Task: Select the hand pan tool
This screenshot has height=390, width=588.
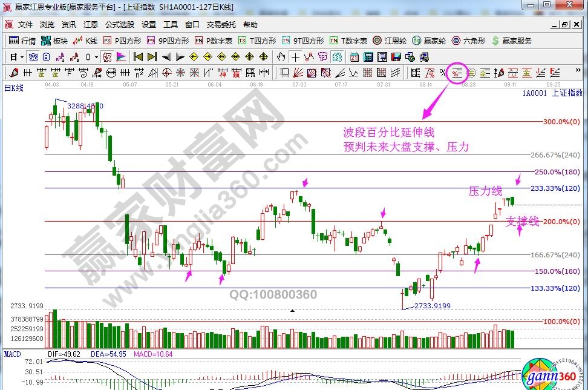Action: tap(281, 57)
